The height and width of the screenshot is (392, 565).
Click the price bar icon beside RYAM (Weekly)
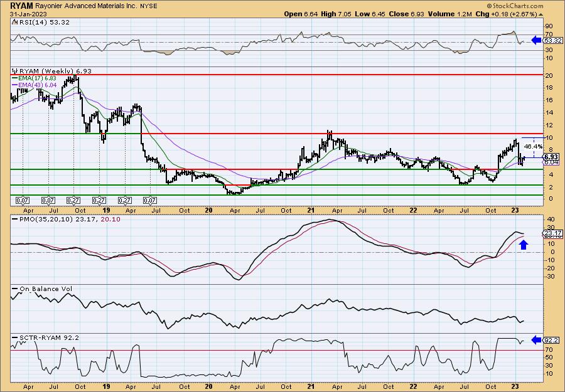[15, 71]
